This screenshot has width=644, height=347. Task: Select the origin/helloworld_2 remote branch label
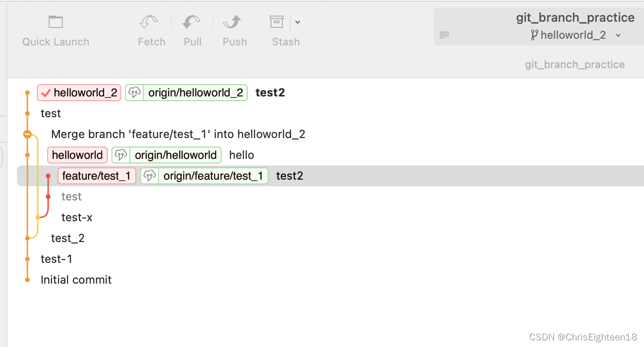tap(195, 93)
